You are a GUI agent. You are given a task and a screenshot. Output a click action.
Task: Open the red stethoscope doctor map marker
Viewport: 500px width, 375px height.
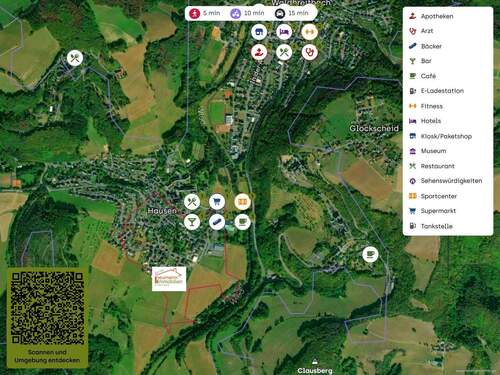coord(309,52)
